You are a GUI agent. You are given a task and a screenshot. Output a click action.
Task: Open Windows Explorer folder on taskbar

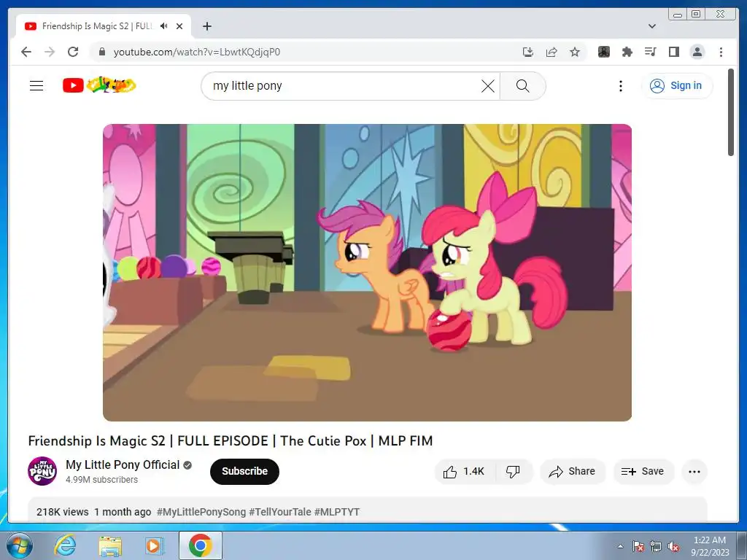110,546
